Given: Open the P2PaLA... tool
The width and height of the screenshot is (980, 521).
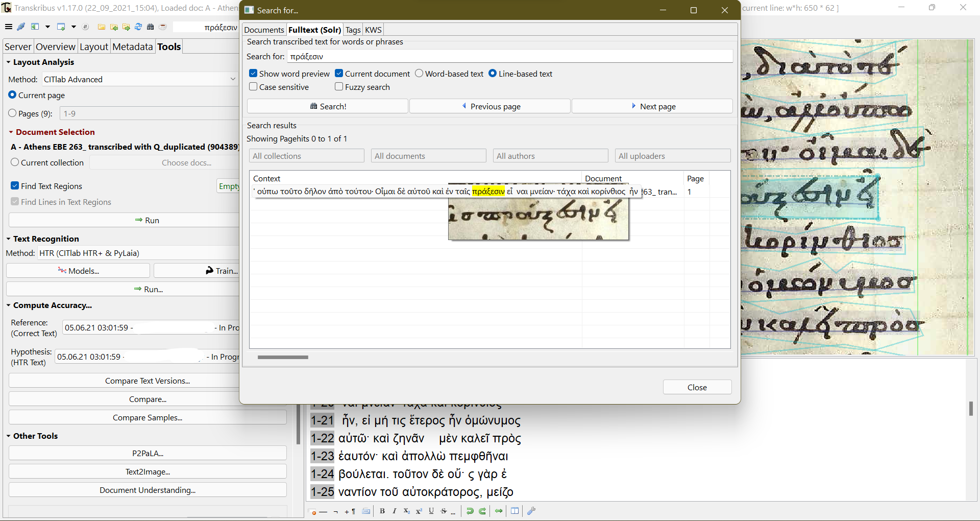Looking at the screenshot, I should (x=148, y=453).
